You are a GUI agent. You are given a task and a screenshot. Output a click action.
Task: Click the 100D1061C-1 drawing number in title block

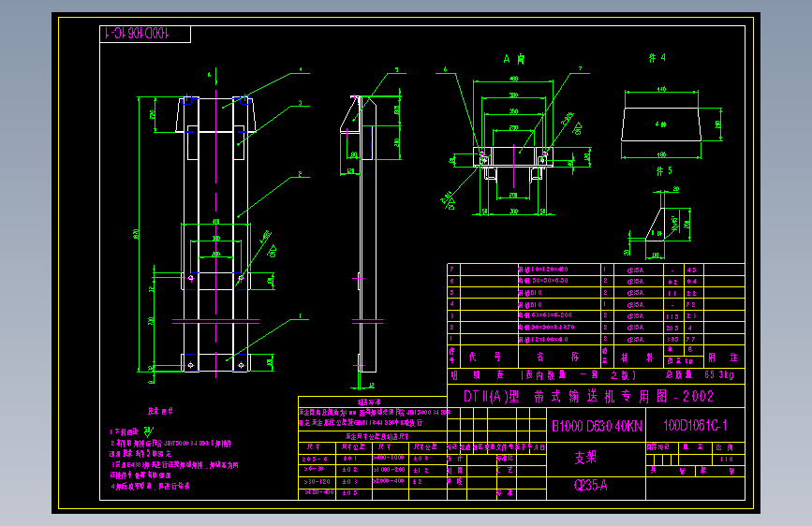click(696, 426)
